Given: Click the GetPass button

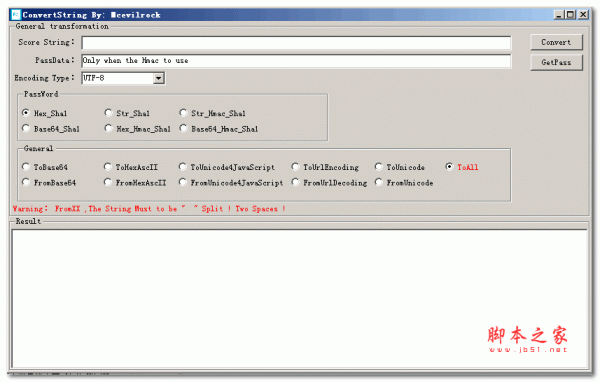Looking at the screenshot, I should (556, 62).
